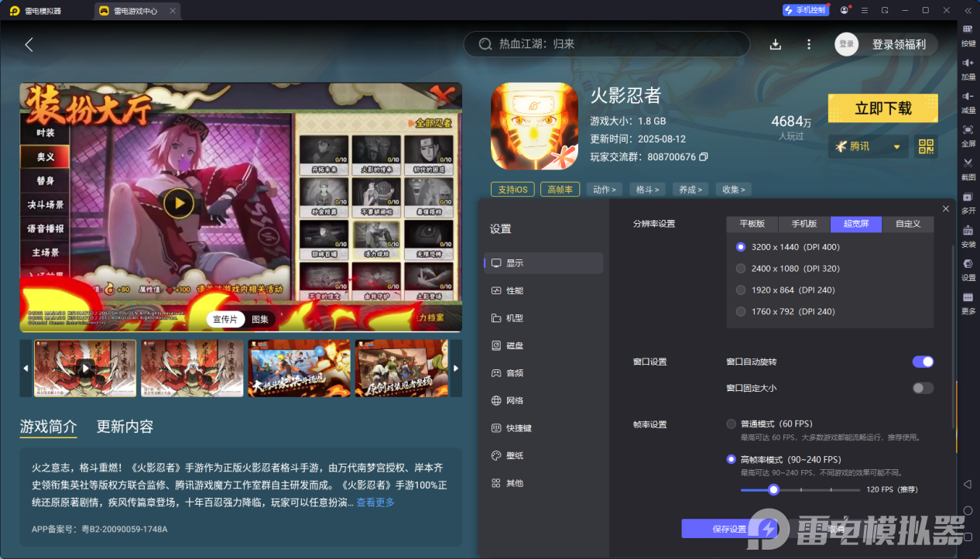Show the QR code for download

926,146
